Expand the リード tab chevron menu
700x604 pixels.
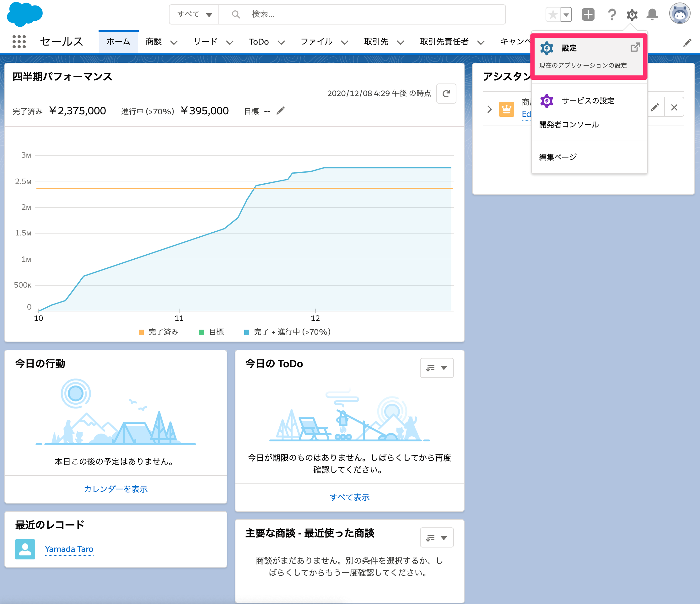[x=230, y=43]
